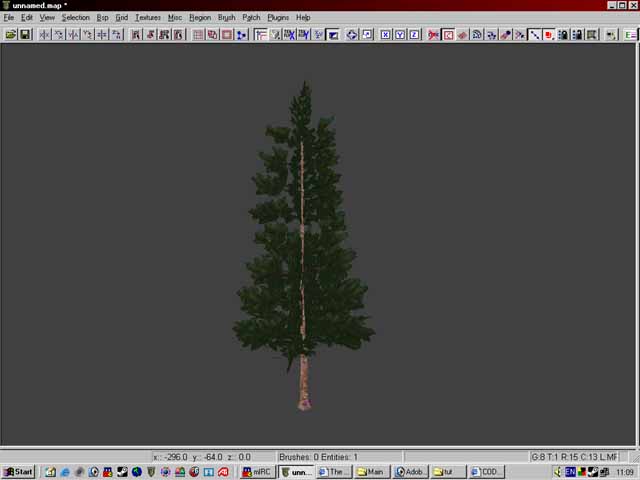The image size is (640, 480).
Task: Click the tree trunk in the 3D view
Action: coord(304,380)
